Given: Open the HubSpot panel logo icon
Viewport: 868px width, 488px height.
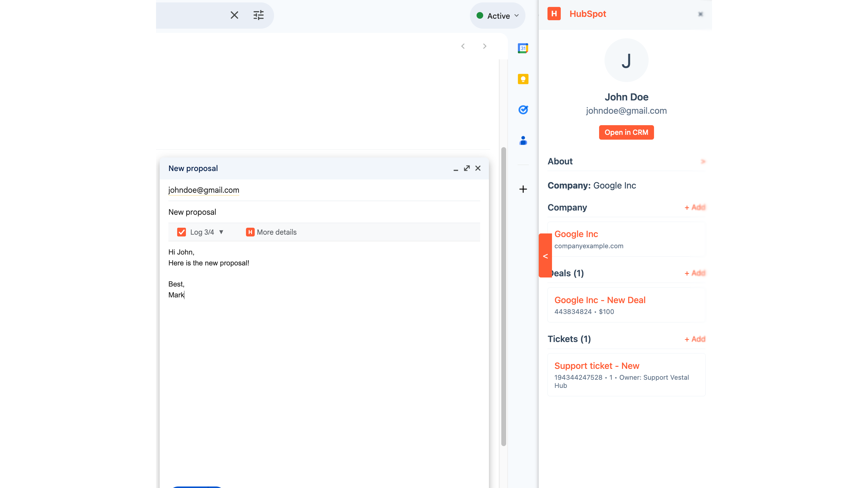Looking at the screenshot, I should point(554,14).
